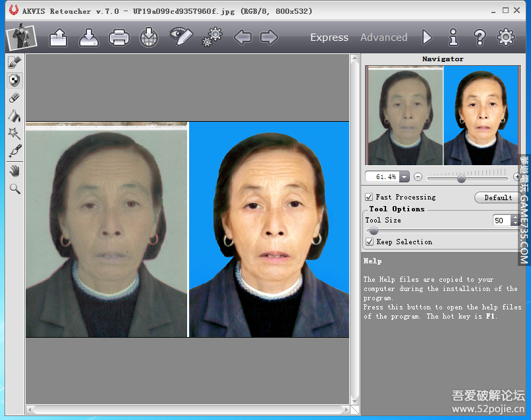This screenshot has height=420, width=531.
Task: Increase Tool Size with up arrow
Action: pos(515,217)
